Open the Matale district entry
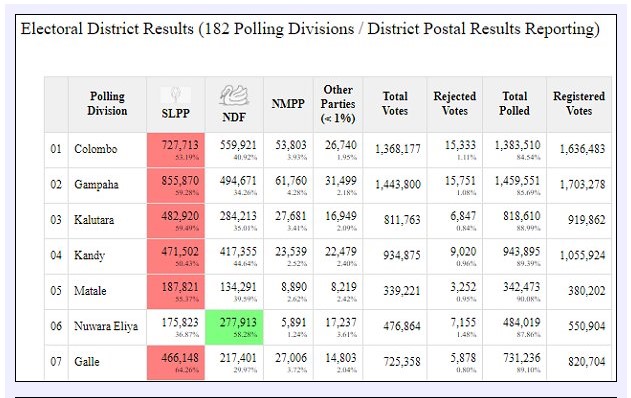Viewport: 631px width, 398px height. [90, 291]
